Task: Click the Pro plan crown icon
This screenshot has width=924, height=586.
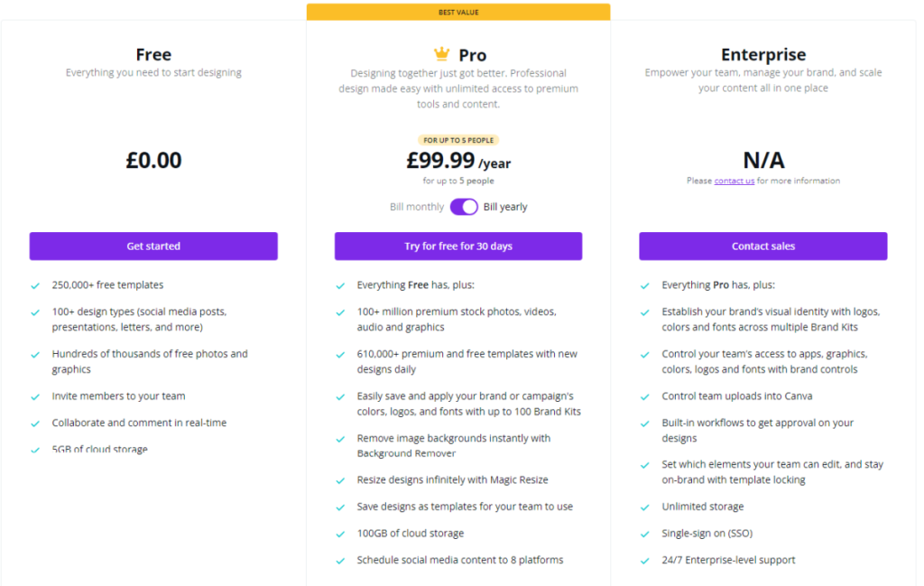Action: pyautogui.click(x=441, y=54)
